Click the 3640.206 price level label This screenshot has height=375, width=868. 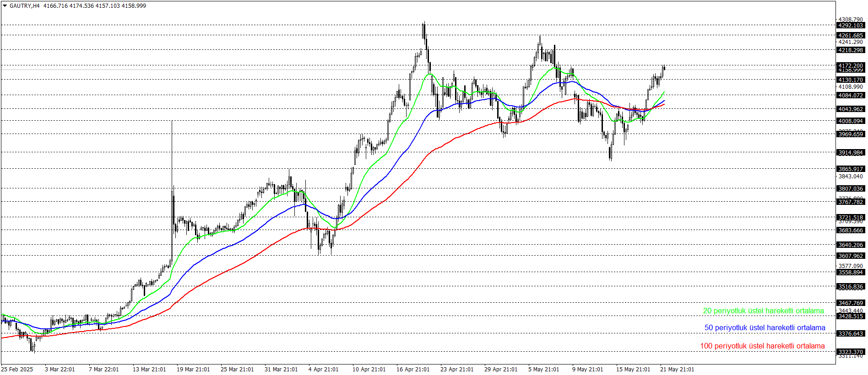(x=851, y=245)
